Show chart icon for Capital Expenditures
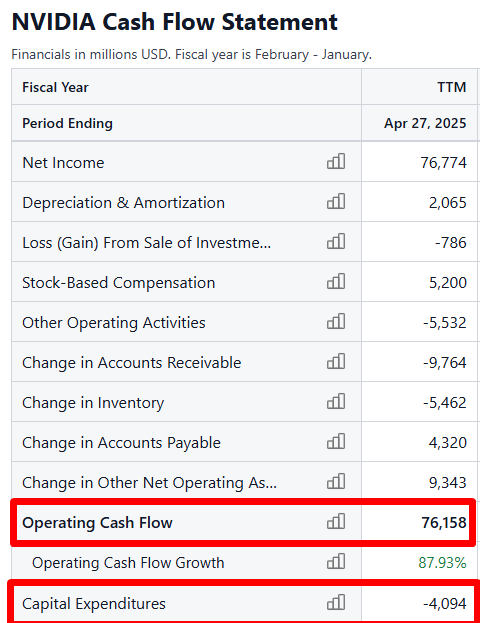 coord(336,602)
